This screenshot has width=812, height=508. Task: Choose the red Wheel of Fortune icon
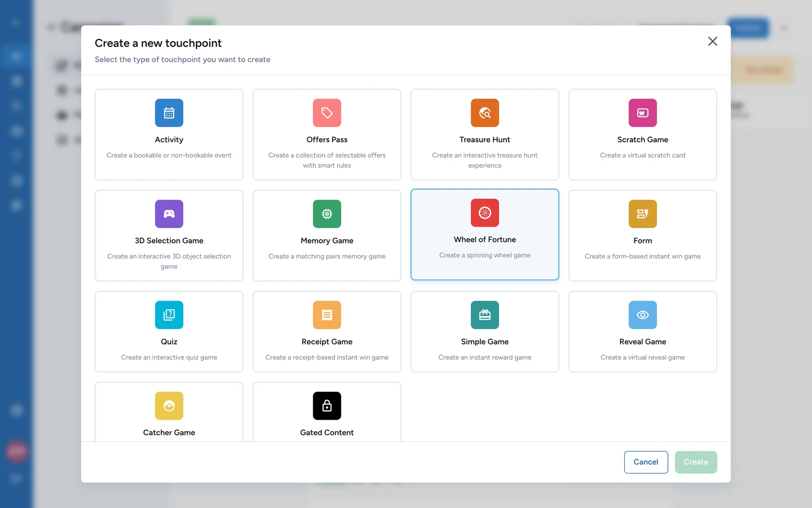(485, 213)
